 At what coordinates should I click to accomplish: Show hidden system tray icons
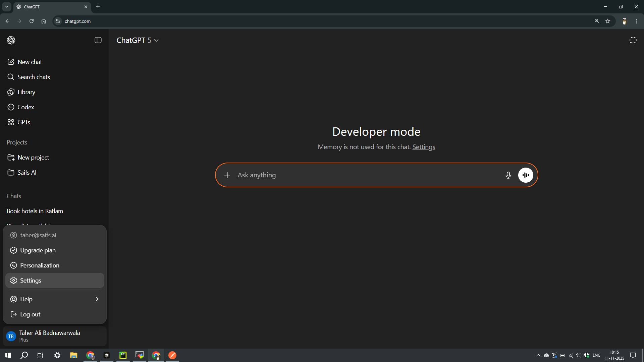[538, 355]
